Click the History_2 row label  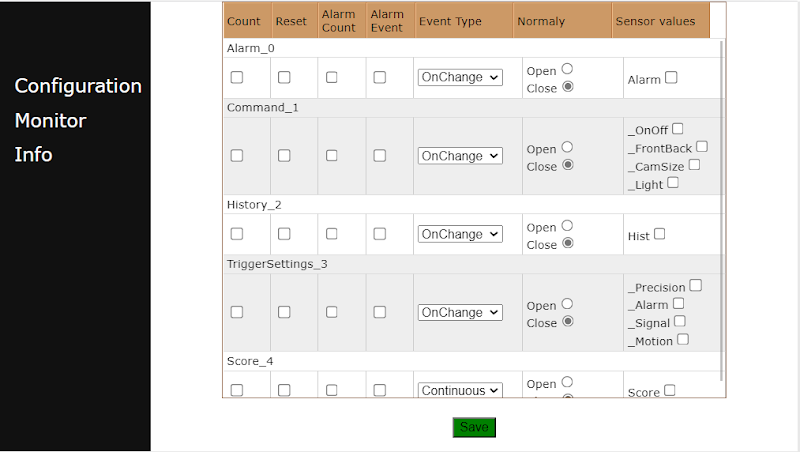click(254, 205)
